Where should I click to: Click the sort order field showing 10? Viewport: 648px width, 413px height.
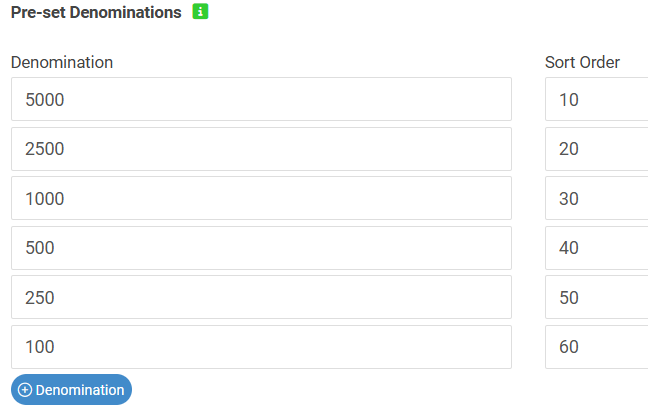(596, 100)
